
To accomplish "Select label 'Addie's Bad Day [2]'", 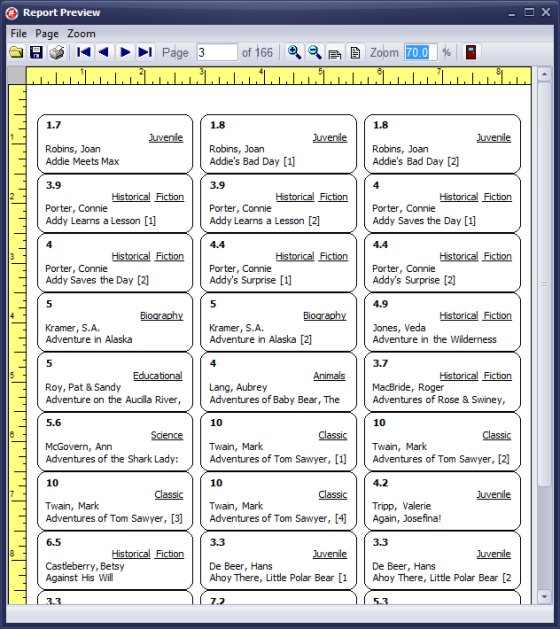I will click(416, 161).
